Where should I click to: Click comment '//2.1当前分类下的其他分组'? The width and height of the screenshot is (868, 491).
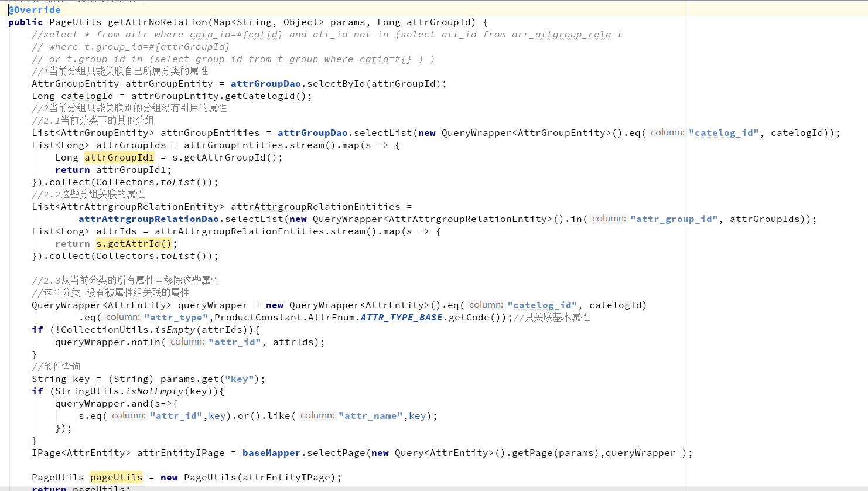pos(93,120)
